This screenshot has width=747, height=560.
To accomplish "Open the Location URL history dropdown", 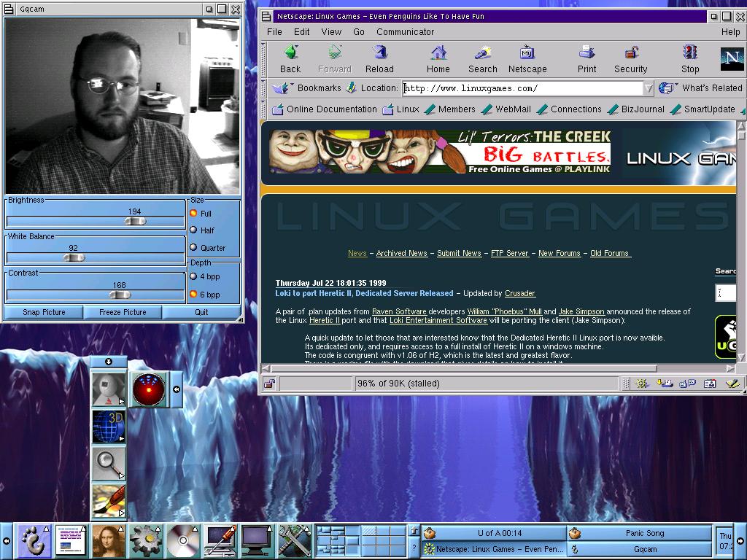I will coord(648,88).
